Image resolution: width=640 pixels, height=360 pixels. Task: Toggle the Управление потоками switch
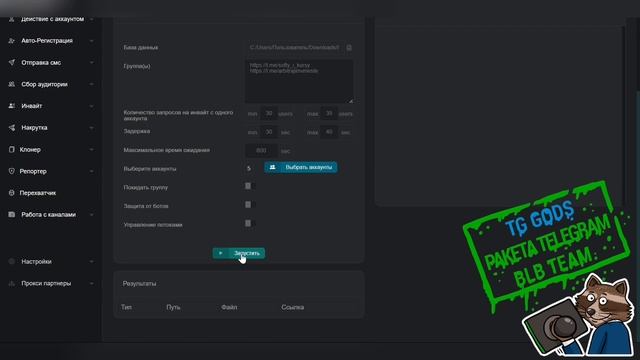[x=250, y=223]
